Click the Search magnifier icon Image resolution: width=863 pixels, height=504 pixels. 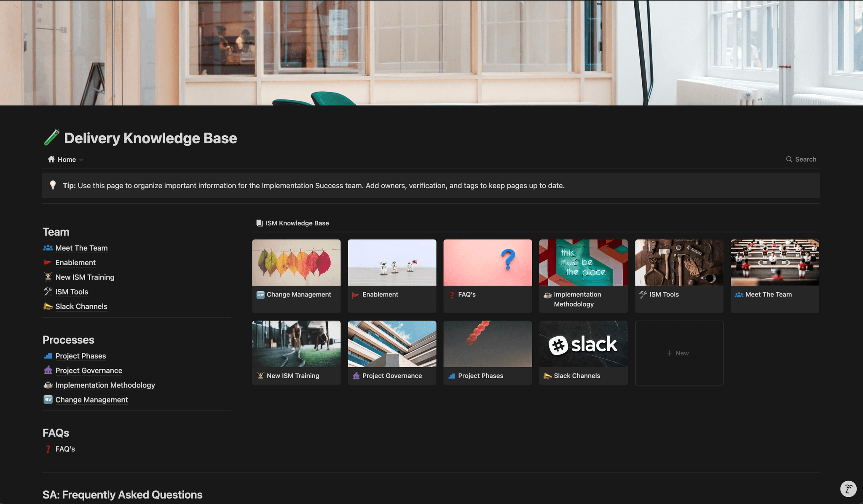(789, 159)
